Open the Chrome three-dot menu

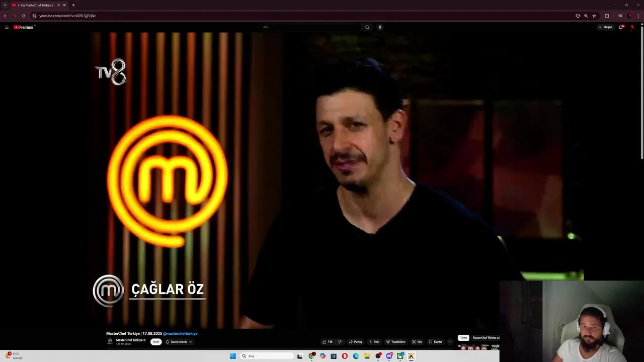click(638, 16)
